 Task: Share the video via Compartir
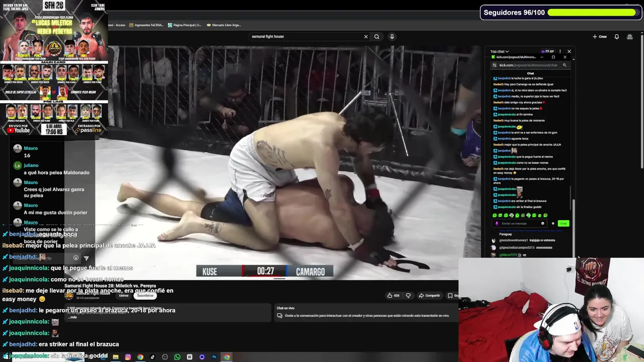(x=429, y=296)
